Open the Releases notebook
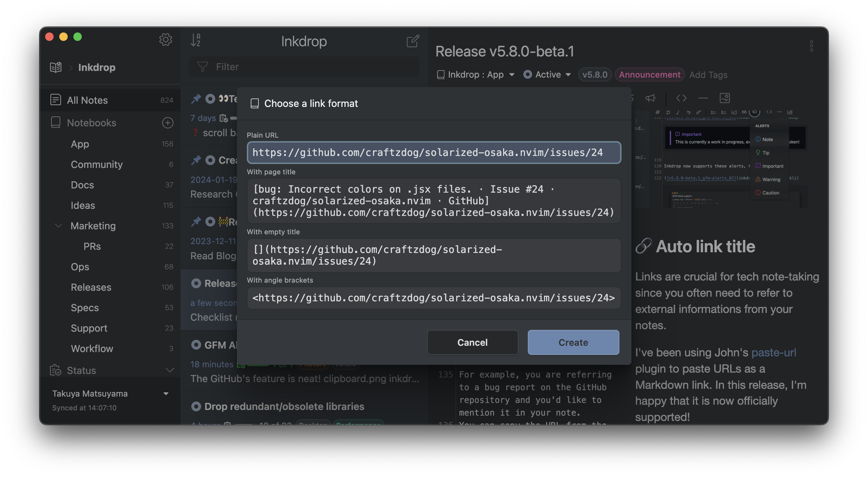The height and width of the screenshot is (477, 868). [x=91, y=287]
